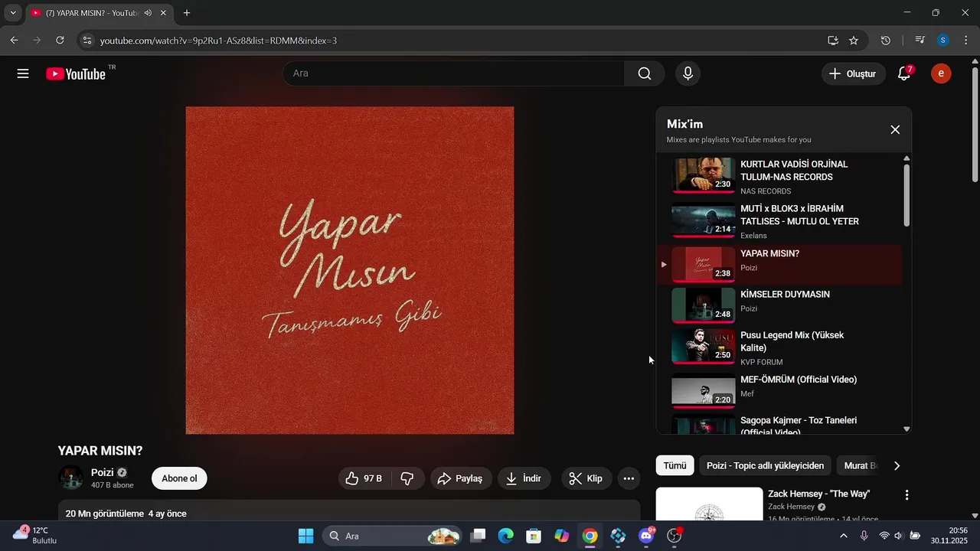Open tab search dropdown arrow
This screenshot has width=980, height=551.
(13, 13)
